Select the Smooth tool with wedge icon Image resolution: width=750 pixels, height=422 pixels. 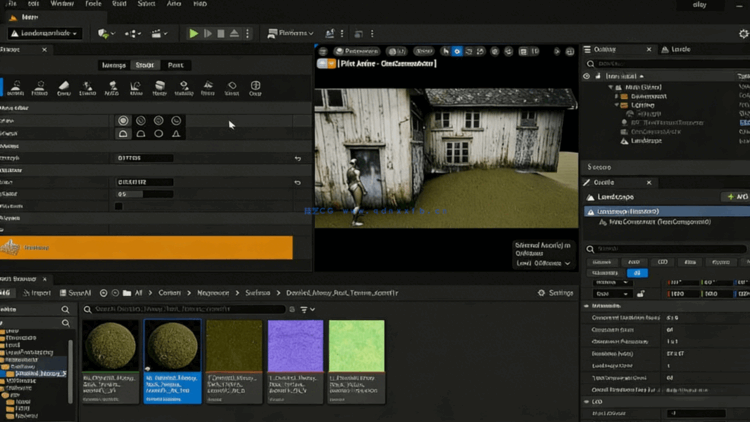coord(64,88)
